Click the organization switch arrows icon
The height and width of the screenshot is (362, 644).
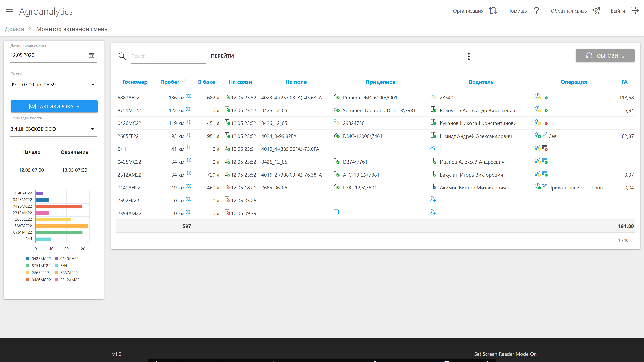point(493,11)
